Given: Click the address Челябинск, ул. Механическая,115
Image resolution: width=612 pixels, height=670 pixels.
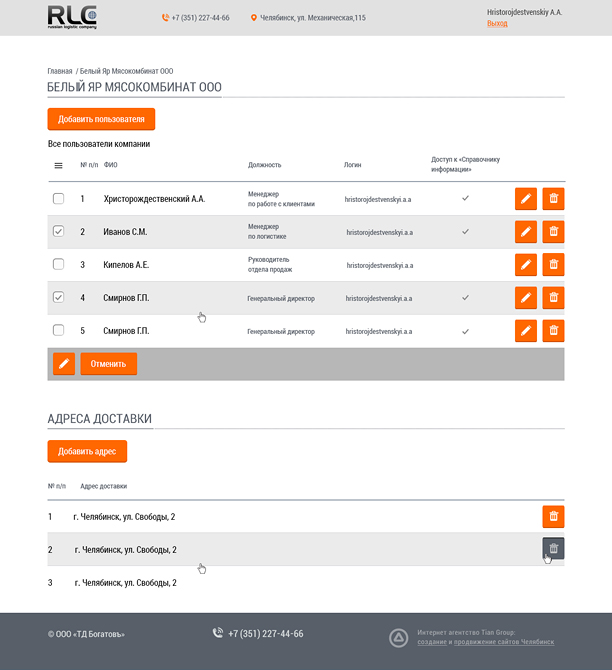Looking at the screenshot, I should [x=313, y=18].
